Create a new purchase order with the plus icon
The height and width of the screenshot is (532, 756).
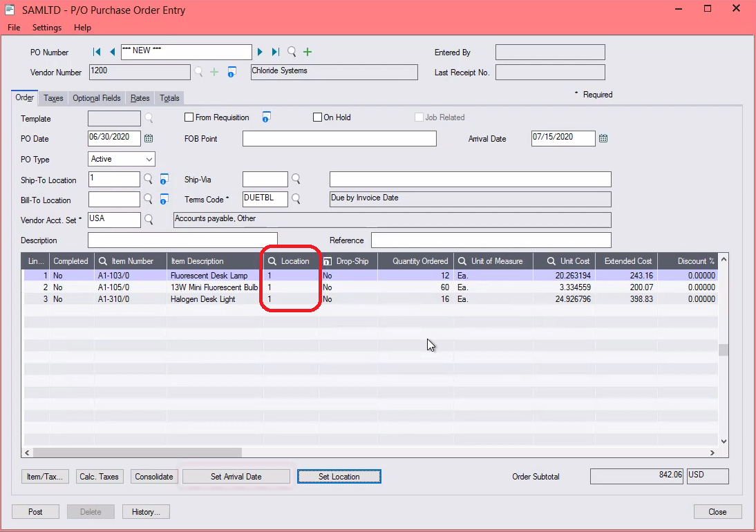pyautogui.click(x=307, y=52)
